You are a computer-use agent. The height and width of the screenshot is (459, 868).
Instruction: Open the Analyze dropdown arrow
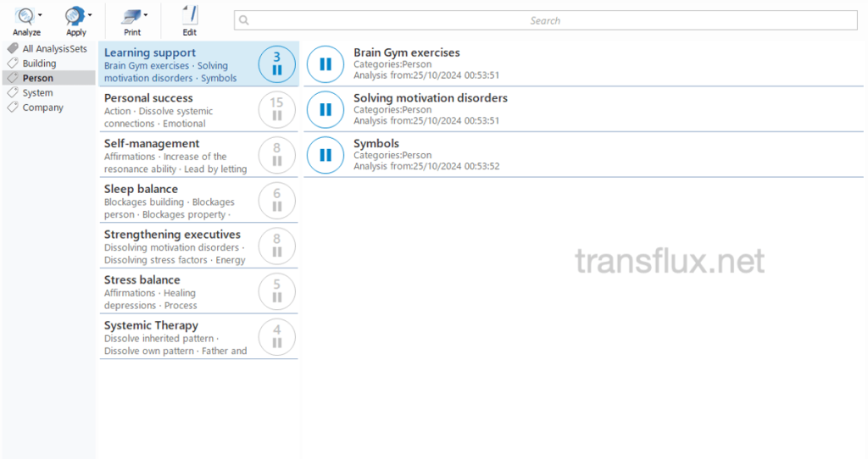pos(40,14)
